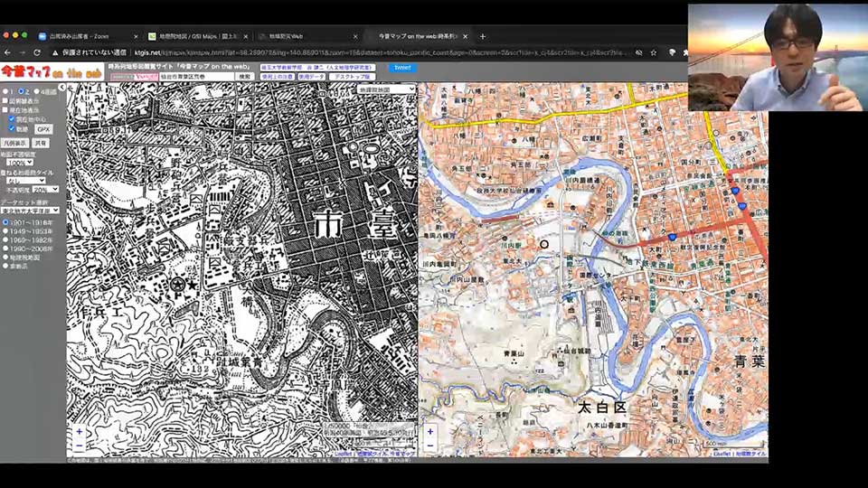Image resolution: width=868 pixels, height=488 pixels.
Task: Click the 凡例表示 legend button
Action: click(x=15, y=144)
